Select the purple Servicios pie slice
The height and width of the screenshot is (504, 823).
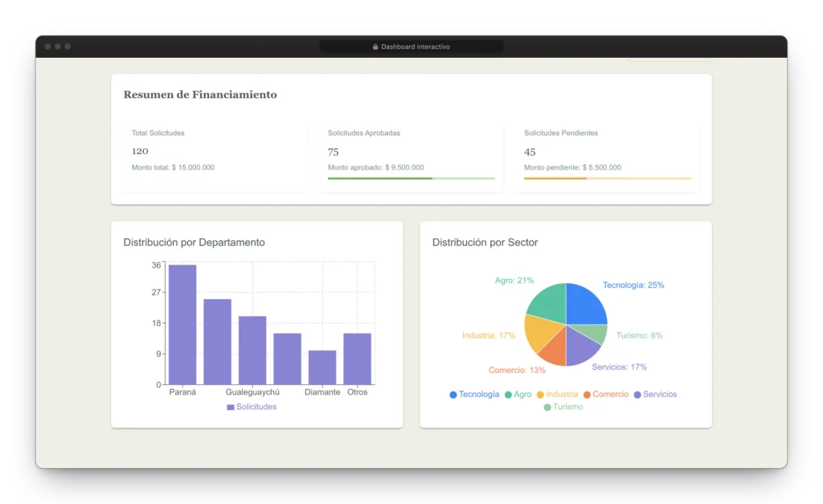580,347
